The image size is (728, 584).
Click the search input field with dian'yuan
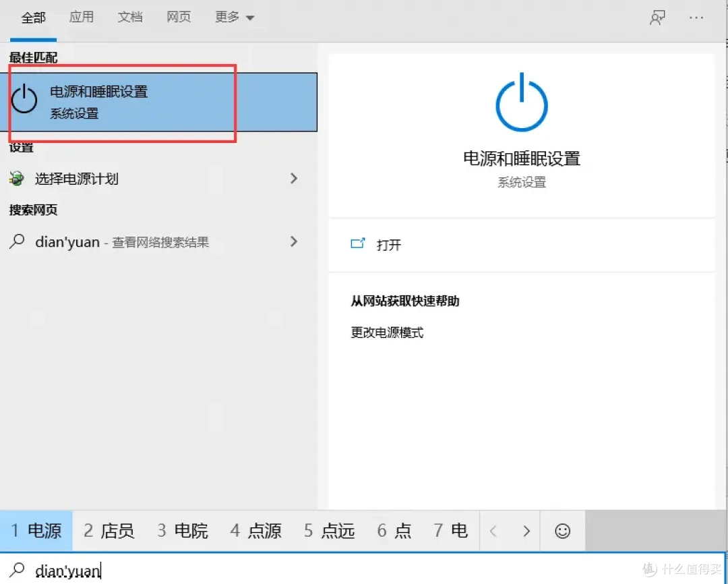coord(362,570)
